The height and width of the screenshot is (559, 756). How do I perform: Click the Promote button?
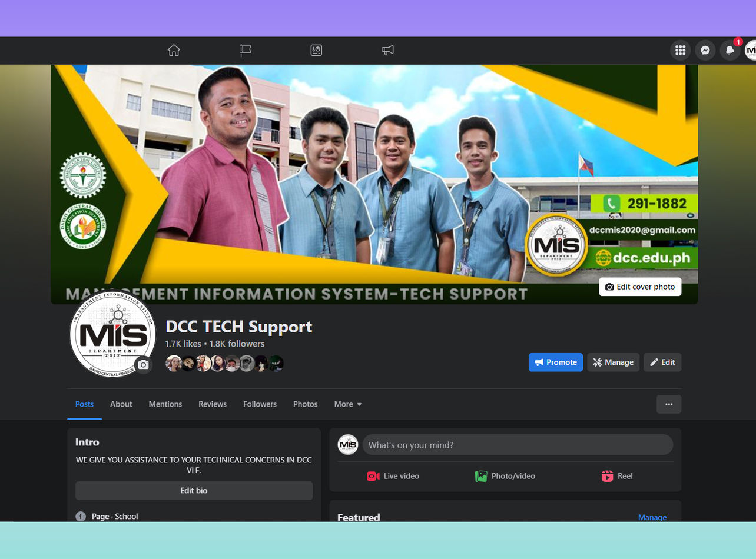coord(556,362)
